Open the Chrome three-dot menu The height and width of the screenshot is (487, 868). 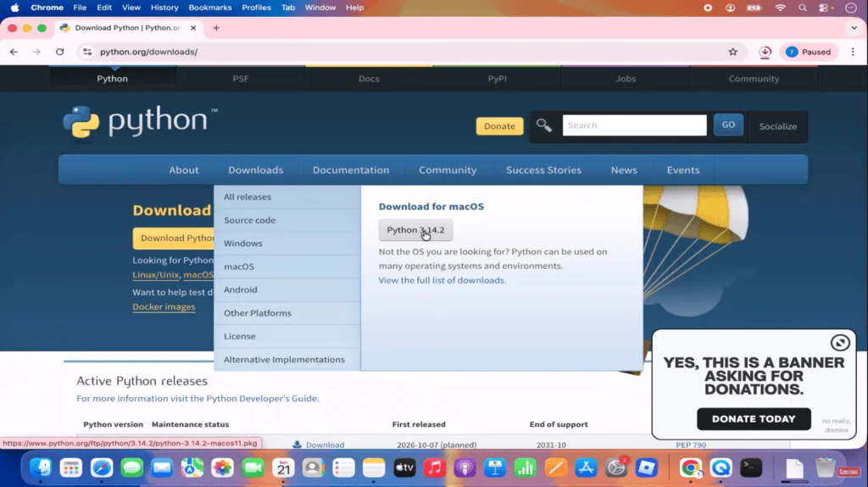coord(853,52)
